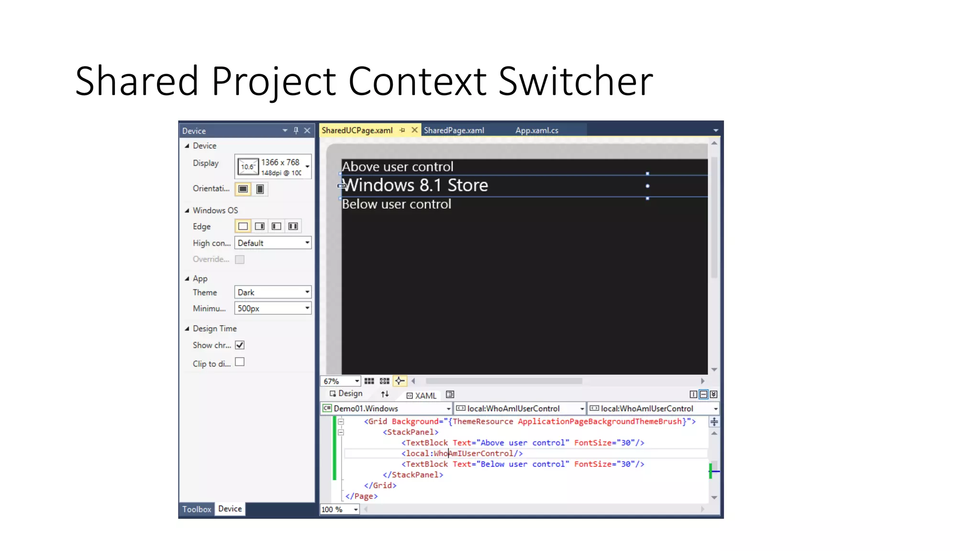Select landscape orientation icon

243,189
